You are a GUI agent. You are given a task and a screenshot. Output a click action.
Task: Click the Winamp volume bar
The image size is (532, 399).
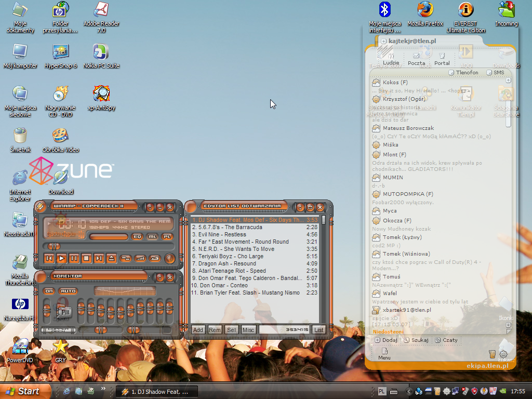[109, 237]
